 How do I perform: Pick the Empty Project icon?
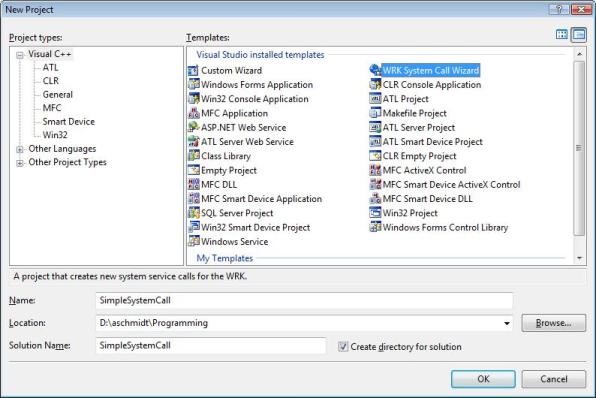(193, 170)
